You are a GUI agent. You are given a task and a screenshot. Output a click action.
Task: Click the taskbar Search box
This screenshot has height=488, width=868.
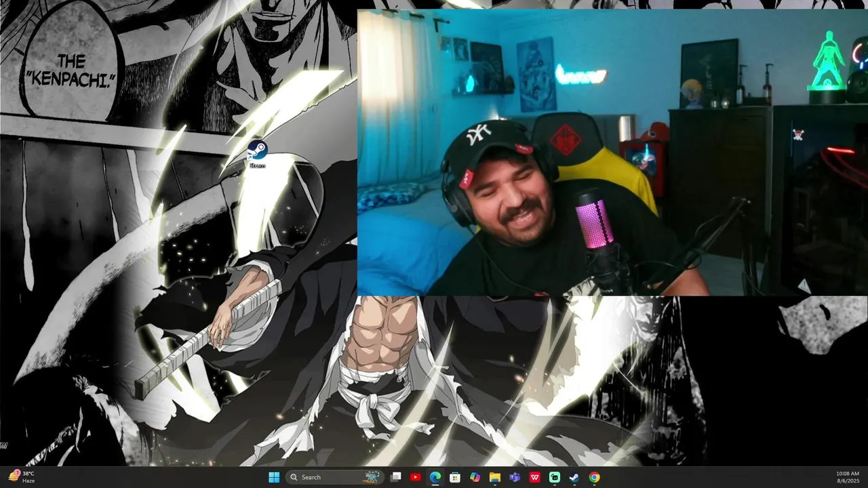(x=334, y=477)
